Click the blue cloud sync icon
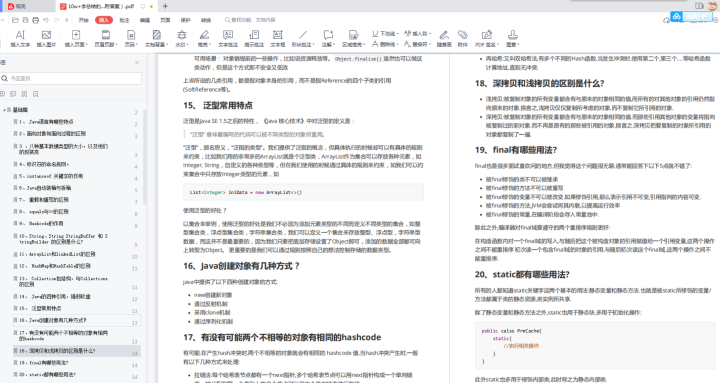Screen dimensions: 720x383 pos(676,17)
